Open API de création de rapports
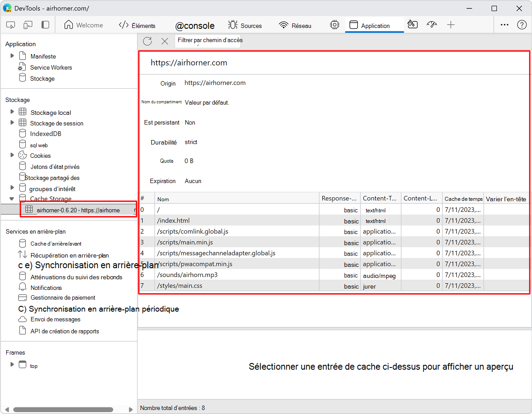The width and height of the screenshot is (532, 414). coord(65,331)
